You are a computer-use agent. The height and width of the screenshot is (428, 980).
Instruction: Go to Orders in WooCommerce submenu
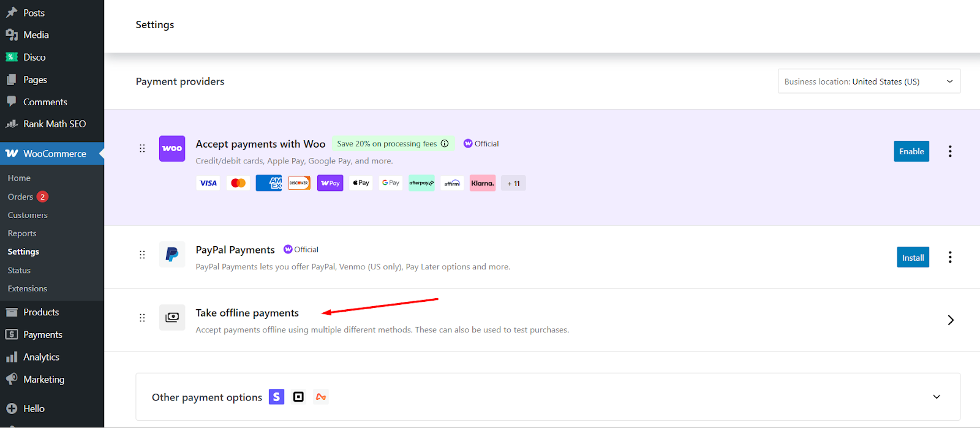click(20, 197)
